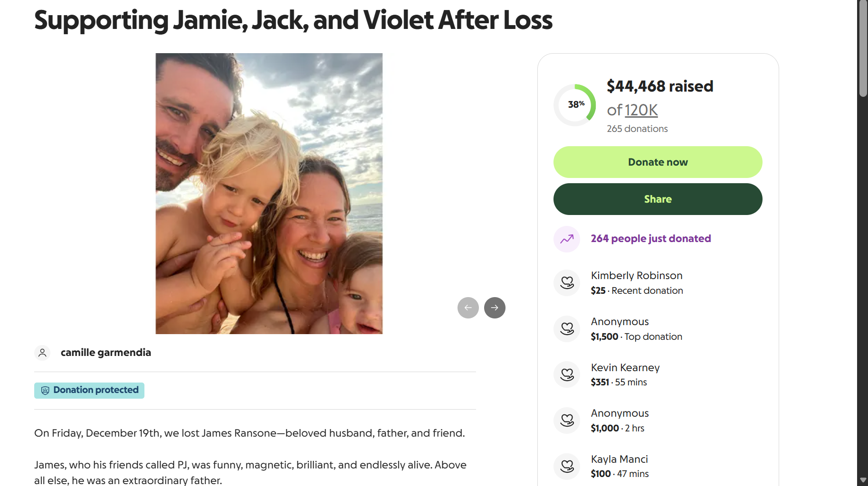Click the family beach photo

[269, 194]
